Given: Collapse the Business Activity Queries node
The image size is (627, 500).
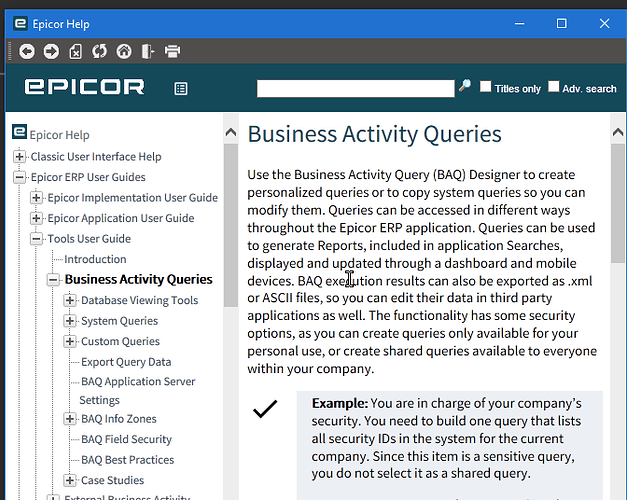Looking at the screenshot, I should (x=53, y=280).
